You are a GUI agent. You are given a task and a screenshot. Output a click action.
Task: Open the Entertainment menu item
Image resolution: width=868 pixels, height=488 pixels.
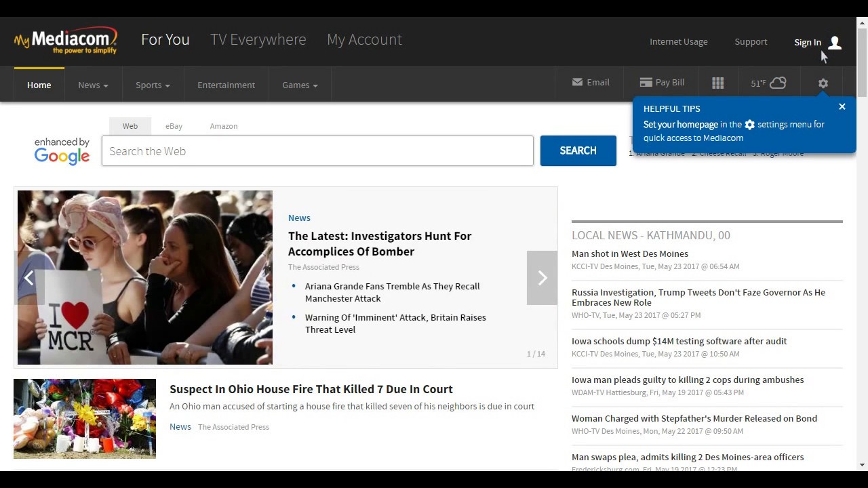tap(226, 85)
